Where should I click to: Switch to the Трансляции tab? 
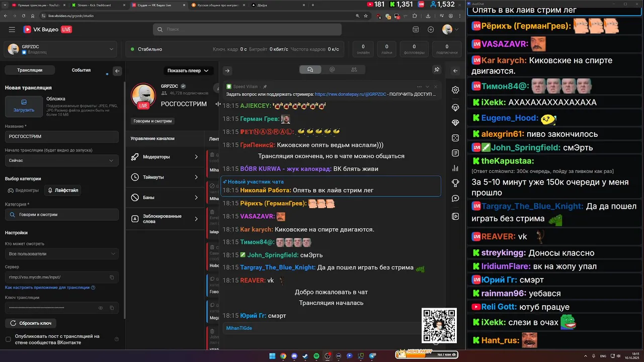[x=30, y=70]
